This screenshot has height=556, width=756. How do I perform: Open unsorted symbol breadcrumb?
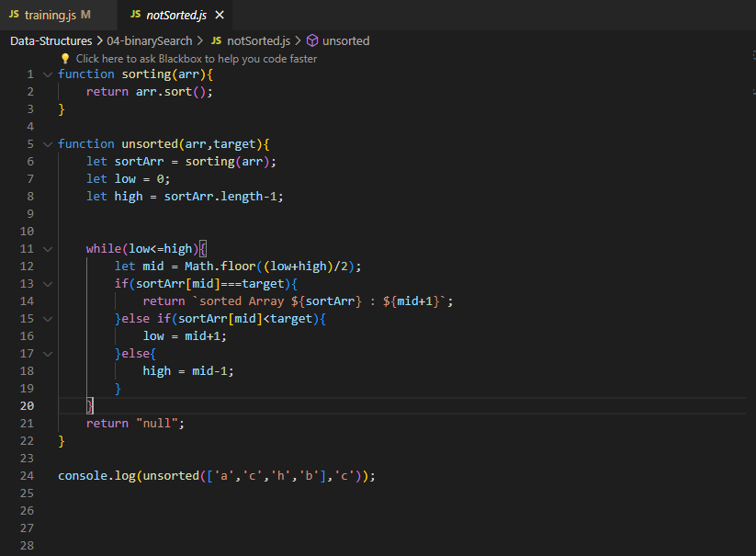click(345, 41)
